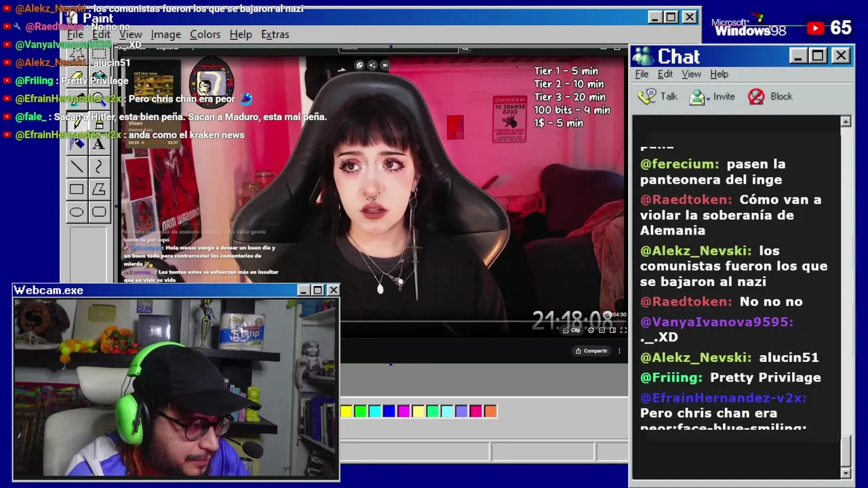Viewport: 868px width, 488px height.
Task: Open video settings gear icon
Action: tap(591, 330)
